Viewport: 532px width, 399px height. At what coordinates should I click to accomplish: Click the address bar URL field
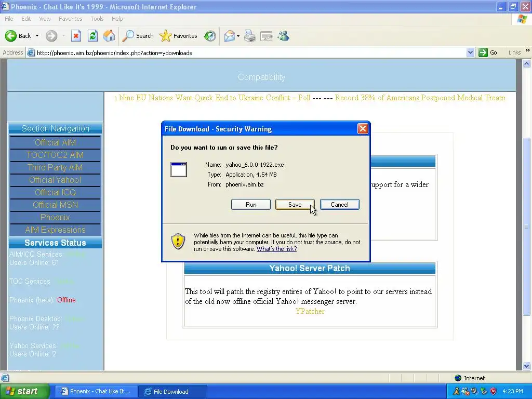click(x=250, y=52)
